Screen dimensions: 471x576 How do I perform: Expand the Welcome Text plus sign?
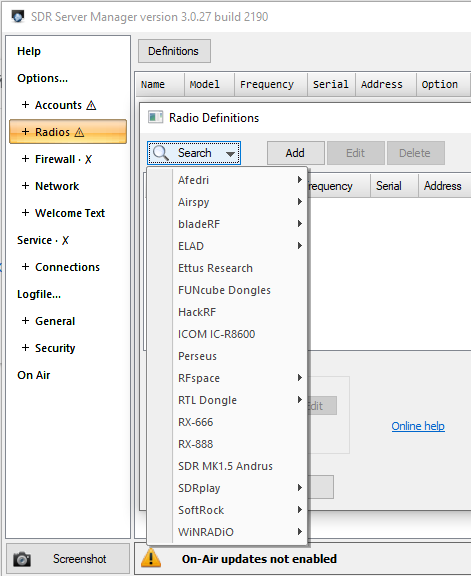pos(25,213)
